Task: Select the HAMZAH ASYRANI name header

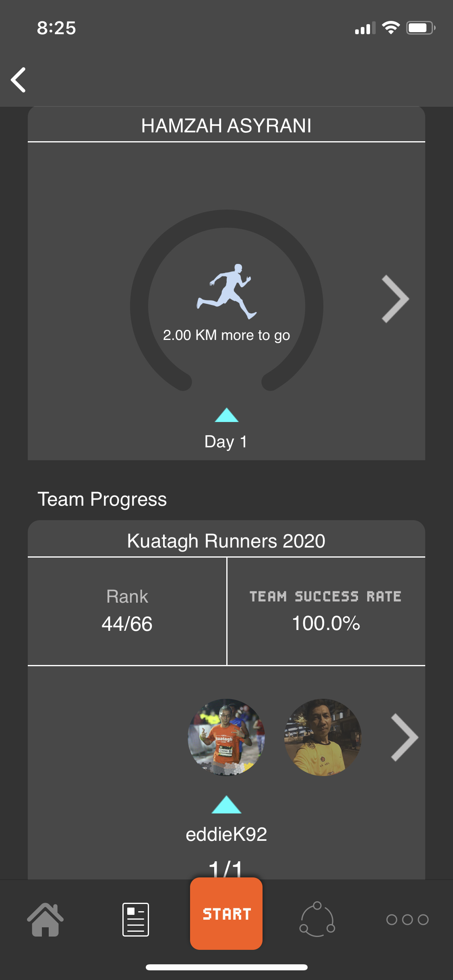Action: pyautogui.click(x=226, y=126)
